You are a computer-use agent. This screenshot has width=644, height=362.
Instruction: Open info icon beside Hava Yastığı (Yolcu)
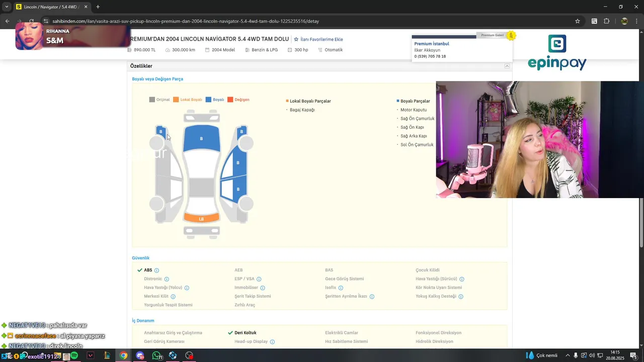(x=187, y=288)
